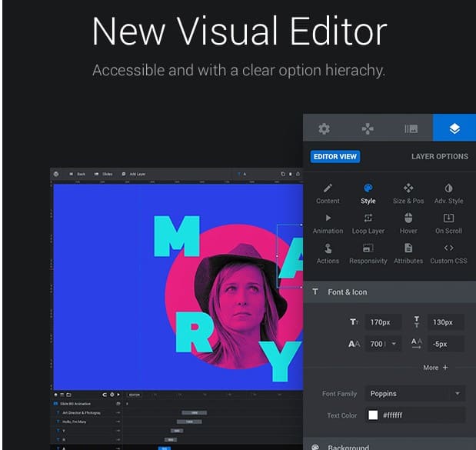The width and height of the screenshot is (476, 450).
Task: Open the Content pencil section
Action: click(328, 193)
